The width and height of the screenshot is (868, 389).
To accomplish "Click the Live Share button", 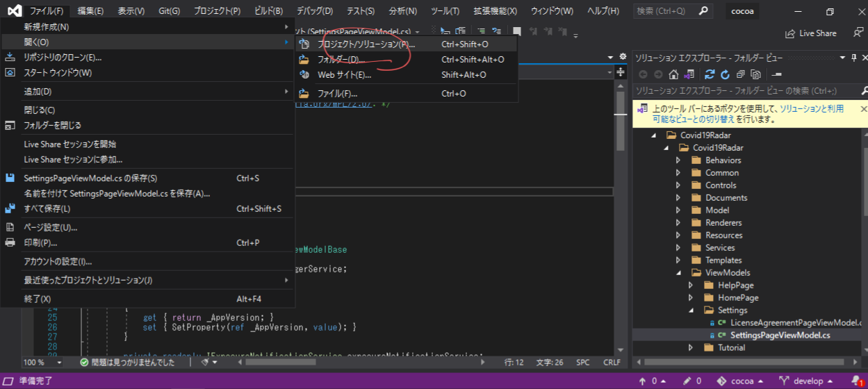I will click(x=810, y=33).
